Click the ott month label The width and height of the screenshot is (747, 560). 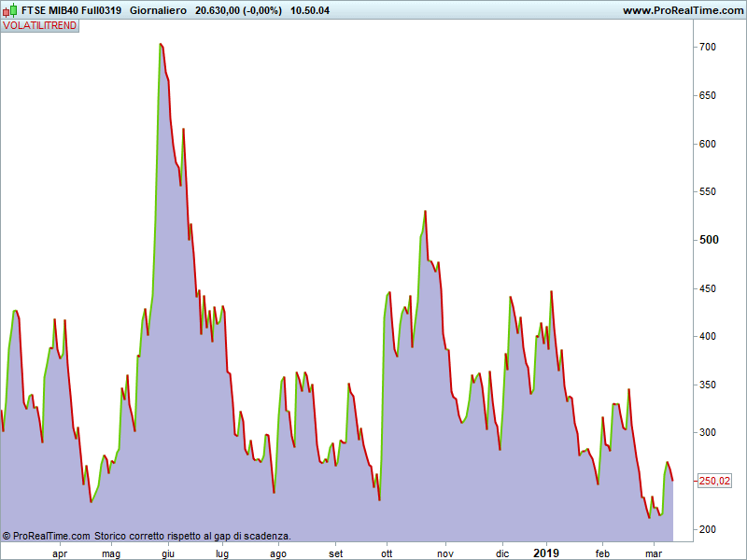387,553
